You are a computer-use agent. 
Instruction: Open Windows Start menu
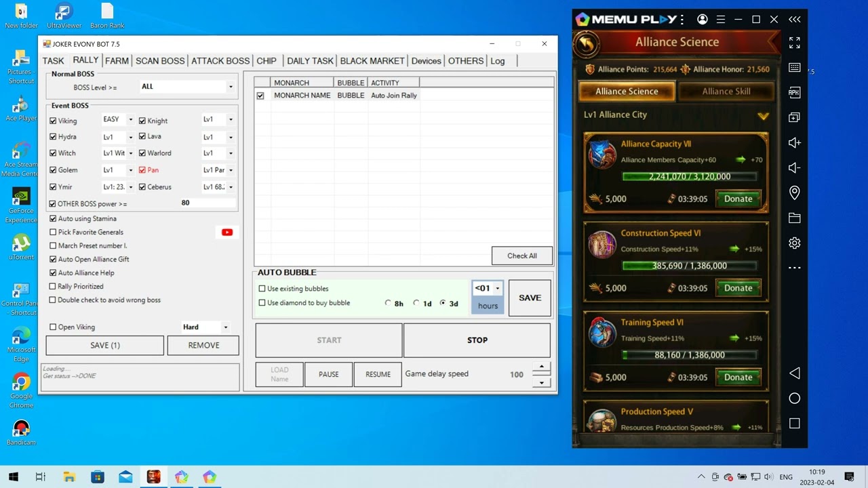13,477
